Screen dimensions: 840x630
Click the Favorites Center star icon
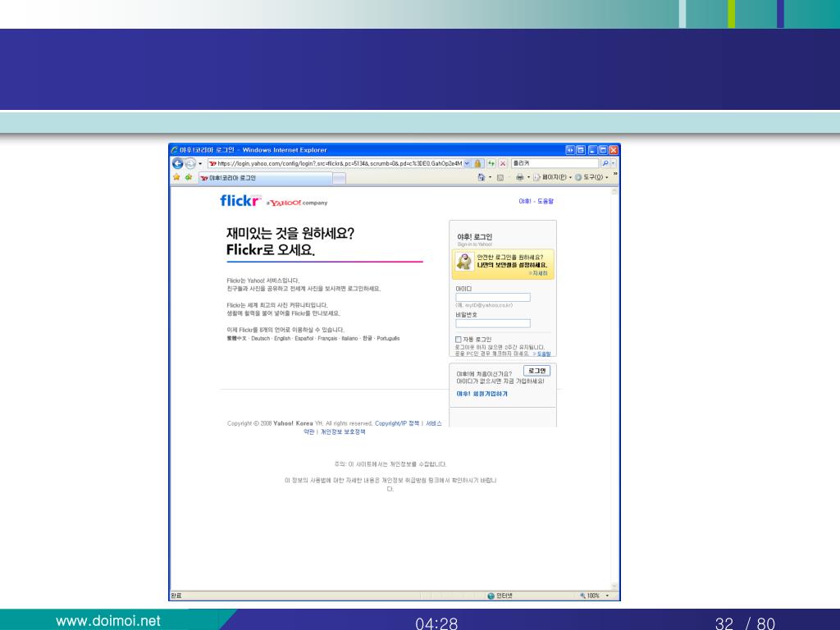(x=176, y=177)
